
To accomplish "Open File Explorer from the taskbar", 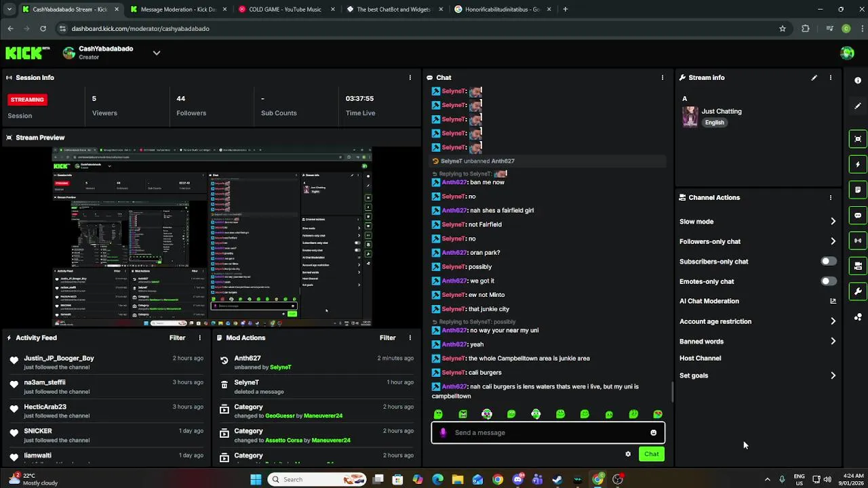I will tap(458, 479).
